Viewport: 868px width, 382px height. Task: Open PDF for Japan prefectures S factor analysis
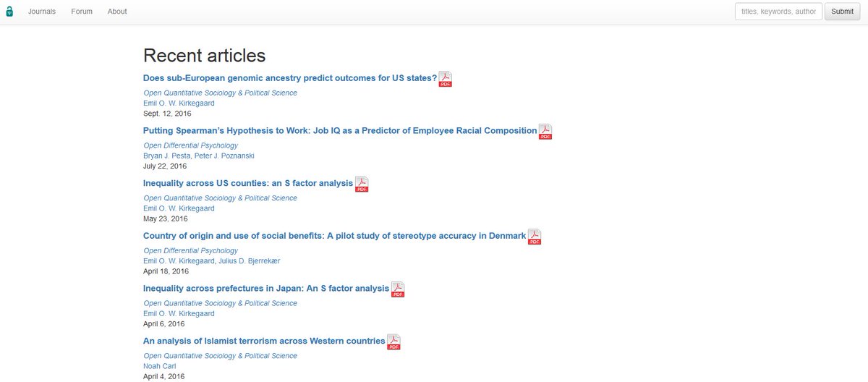coord(398,289)
